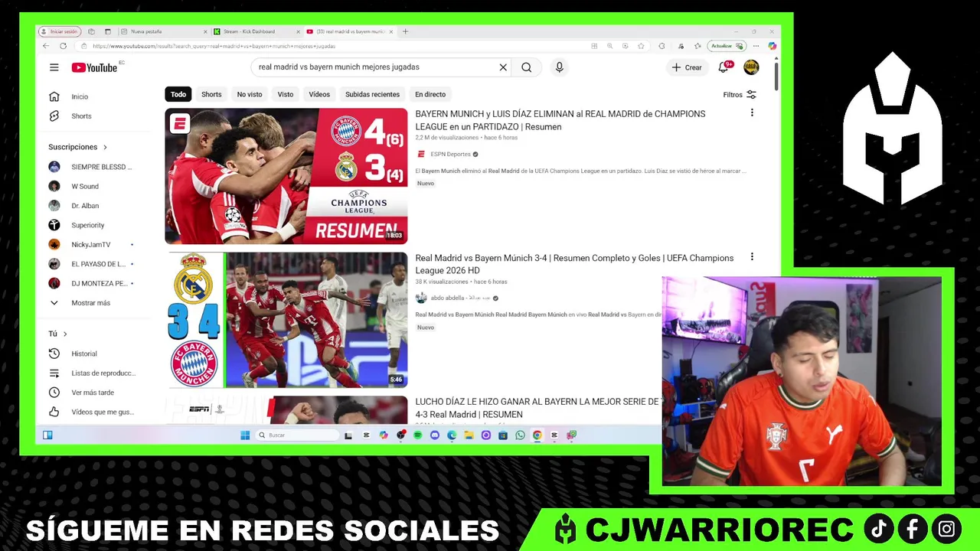Viewport: 980px width, 551px height.
Task: Open options menu for ESPN Bayern video
Action: click(x=752, y=113)
